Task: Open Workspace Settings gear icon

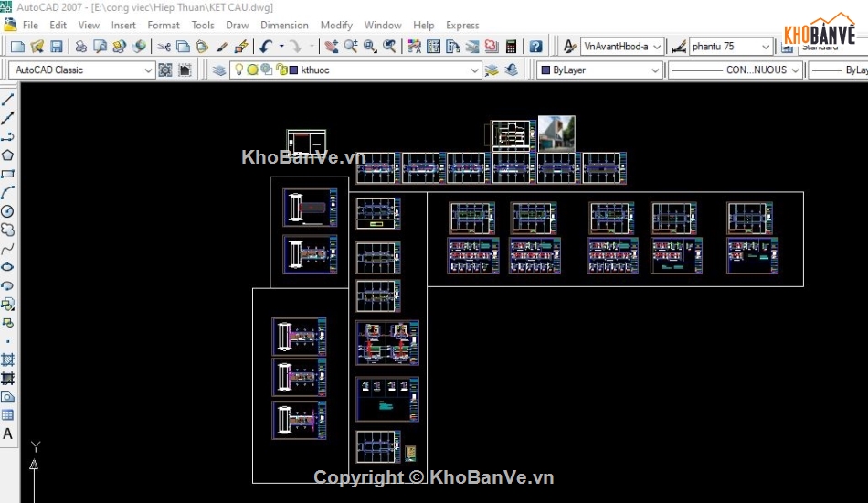Action: [x=165, y=70]
